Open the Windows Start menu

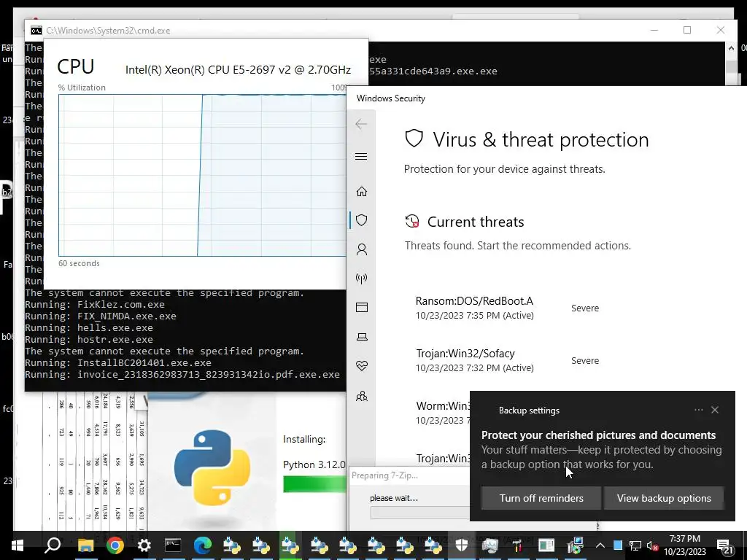(18, 545)
